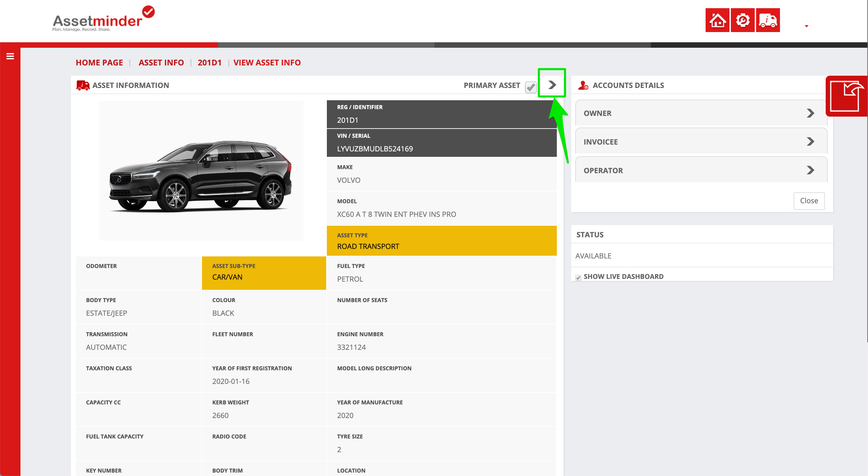
Task: Click kerb weight value 2660
Action: 220,415
